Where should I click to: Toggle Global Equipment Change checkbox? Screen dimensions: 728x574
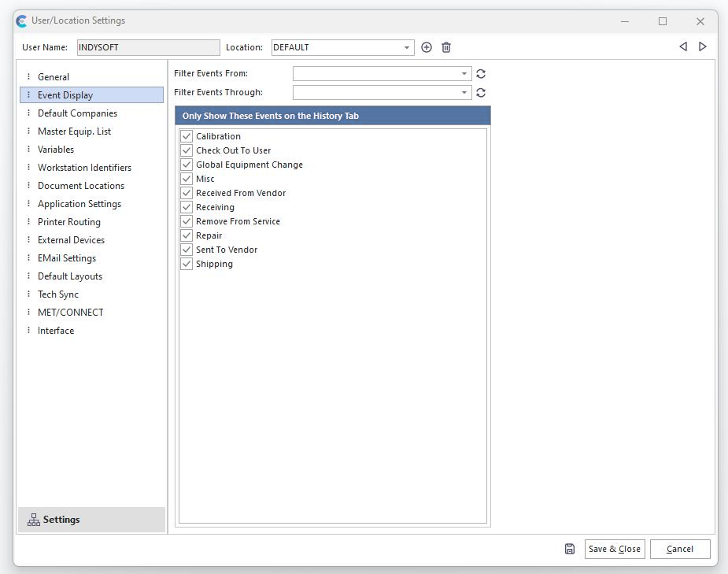(x=187, y=165)
